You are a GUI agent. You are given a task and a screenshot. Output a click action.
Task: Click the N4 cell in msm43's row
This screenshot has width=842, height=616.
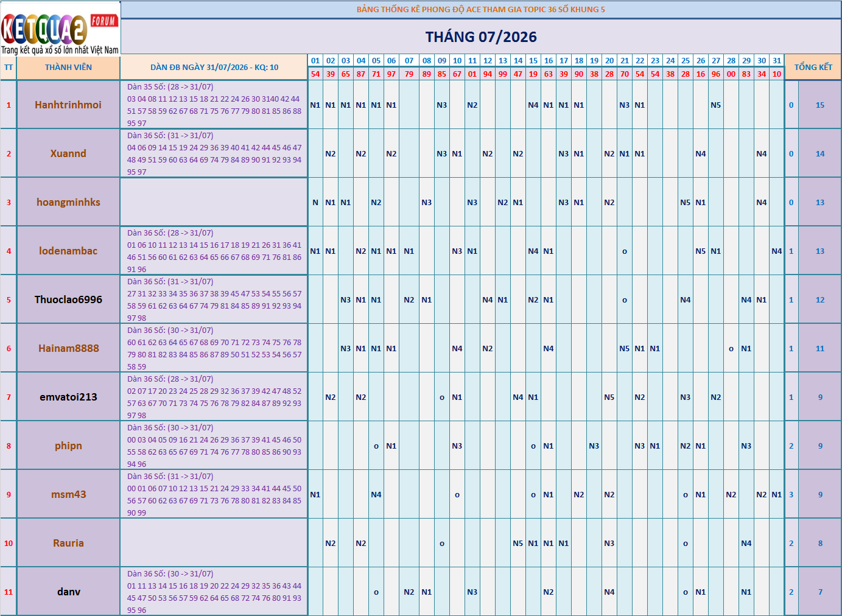(x=376, y=494)
